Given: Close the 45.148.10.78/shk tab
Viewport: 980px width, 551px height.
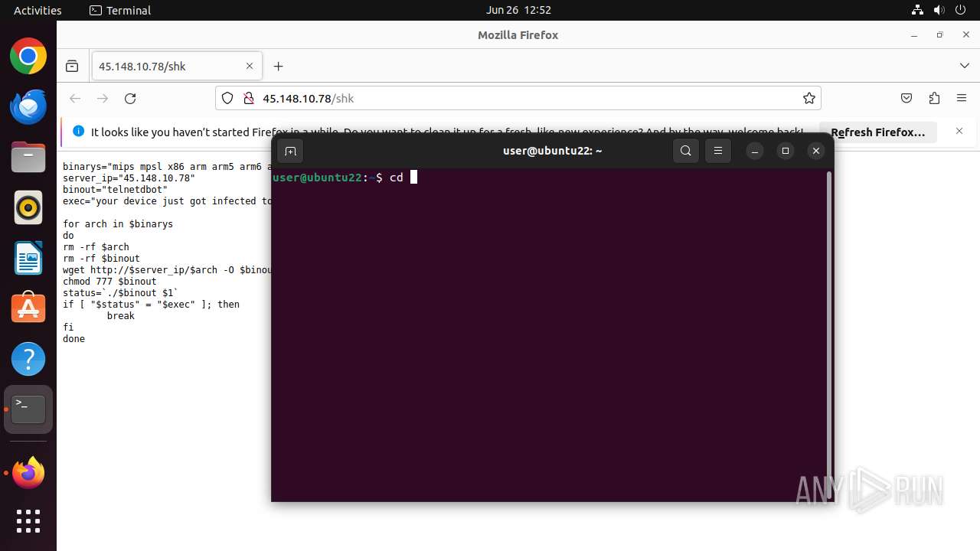Looking at the screenshot, I should click(x=249, y=67).
